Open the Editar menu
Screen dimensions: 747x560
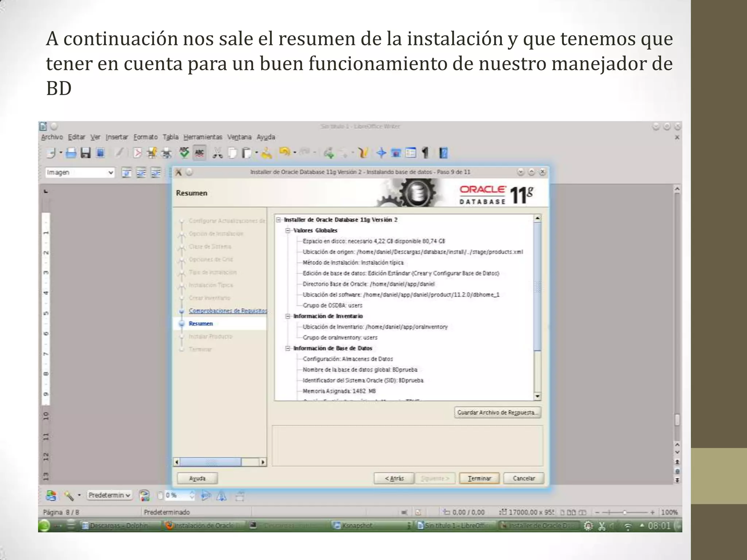[x=77, y=137]
